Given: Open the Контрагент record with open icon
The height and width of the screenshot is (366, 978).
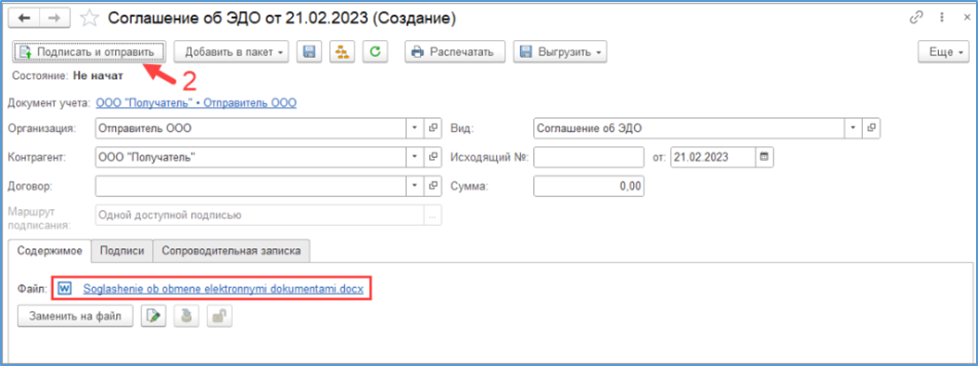Looking at the screenshot, I should click(432, 157).
